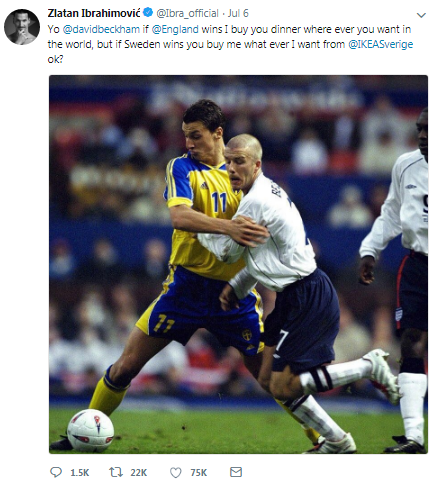Like the tweet with heart icon

pyautogui.click(x=176, y=472)
